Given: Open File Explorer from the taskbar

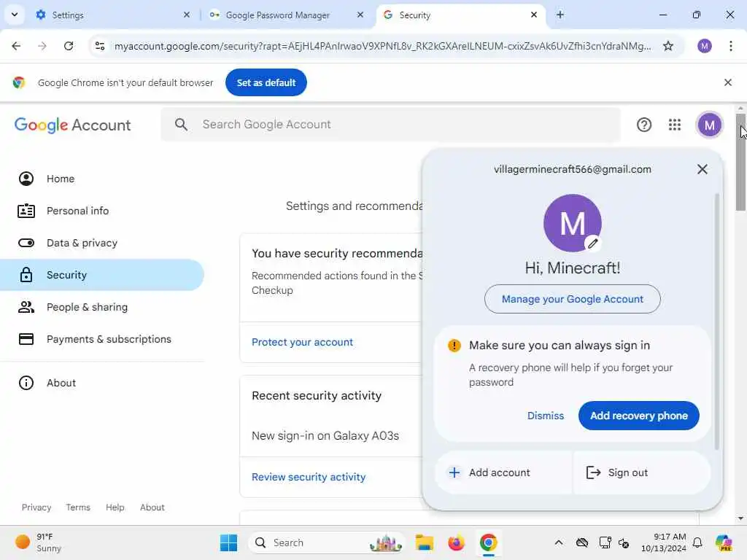Looking at the screenshot, I should coord(424,542).
